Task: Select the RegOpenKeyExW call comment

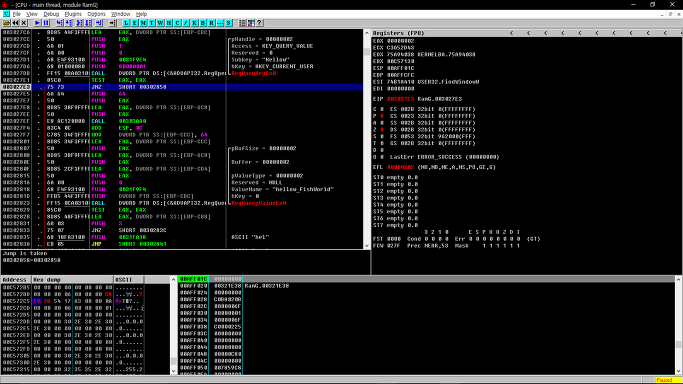Action: click(254, 73)
